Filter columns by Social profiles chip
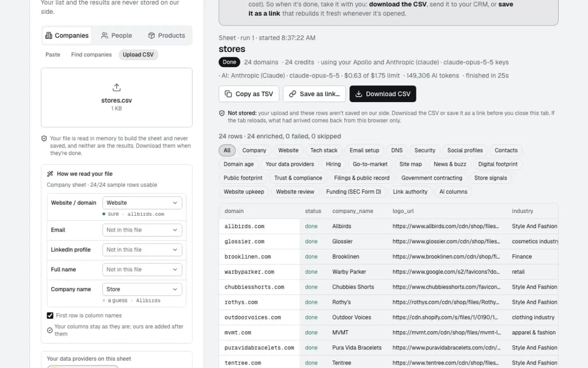The height and width of the screenshot is (368, 588). pyautogui.click(x=465, y=151)
